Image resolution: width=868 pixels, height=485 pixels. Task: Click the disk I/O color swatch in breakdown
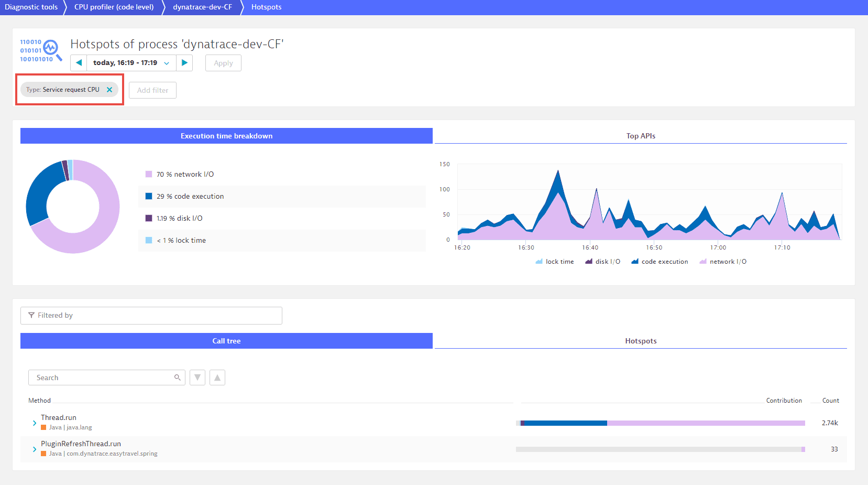149,218
